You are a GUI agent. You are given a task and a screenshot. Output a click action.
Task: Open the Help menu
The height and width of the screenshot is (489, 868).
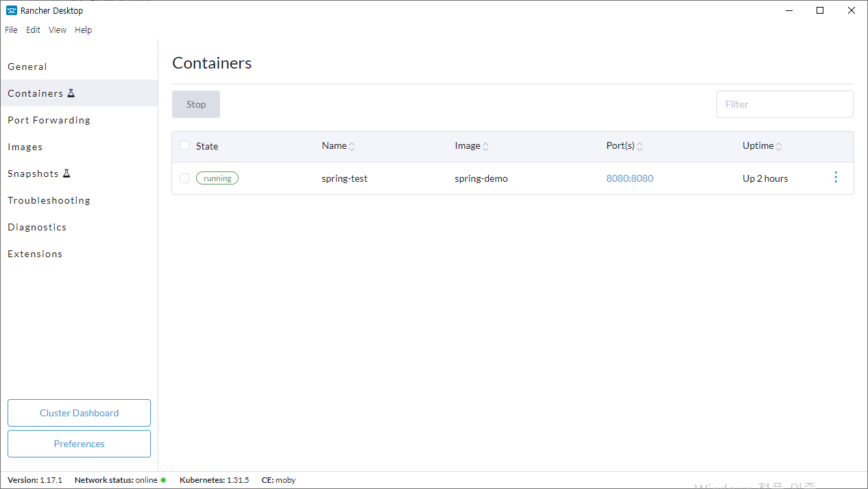pos(83,30)
